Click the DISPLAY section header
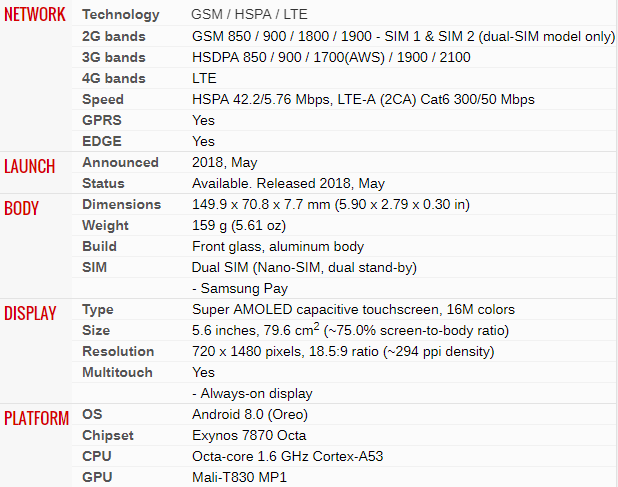Screen dimensions: 618x487 [30, 313]
